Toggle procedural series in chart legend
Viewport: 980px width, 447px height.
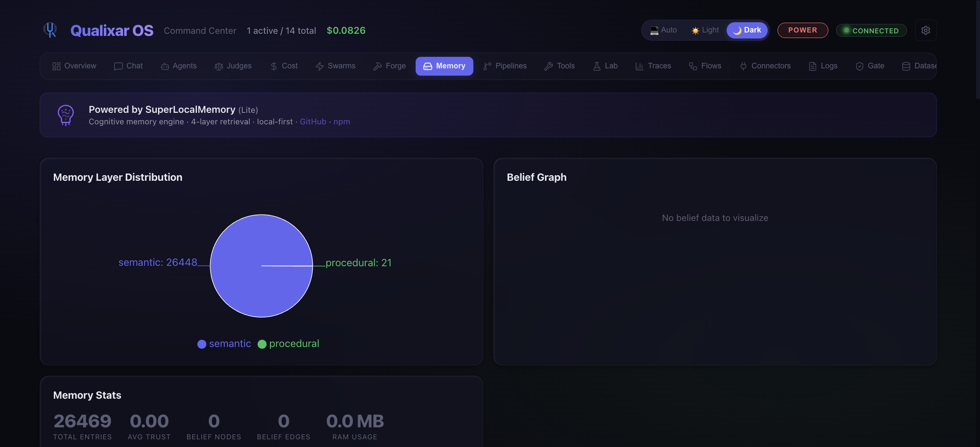tap(288, 344)
